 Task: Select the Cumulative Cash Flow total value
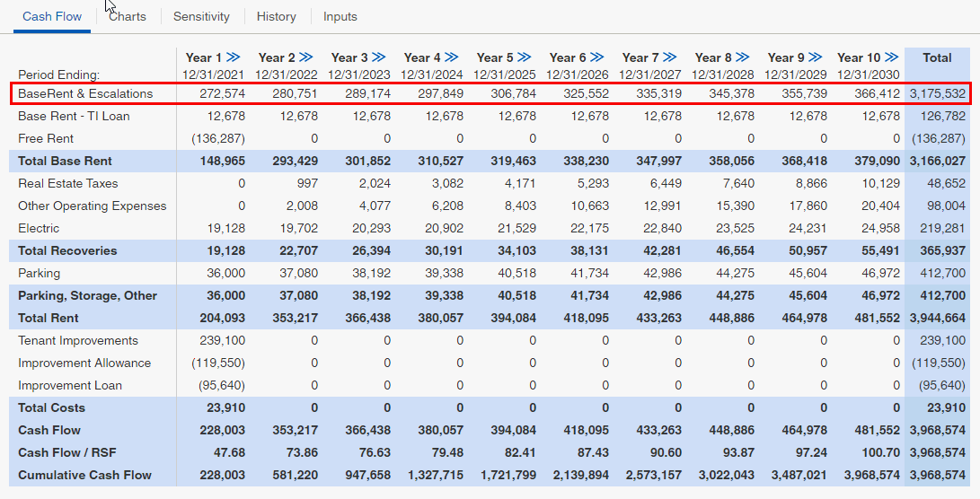tap(937, 475)
